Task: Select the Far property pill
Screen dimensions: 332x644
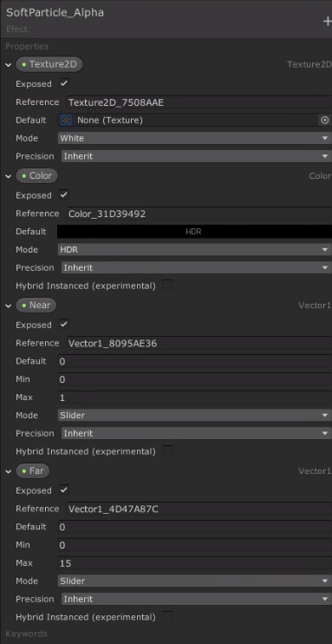Action: tap(32, 470)
